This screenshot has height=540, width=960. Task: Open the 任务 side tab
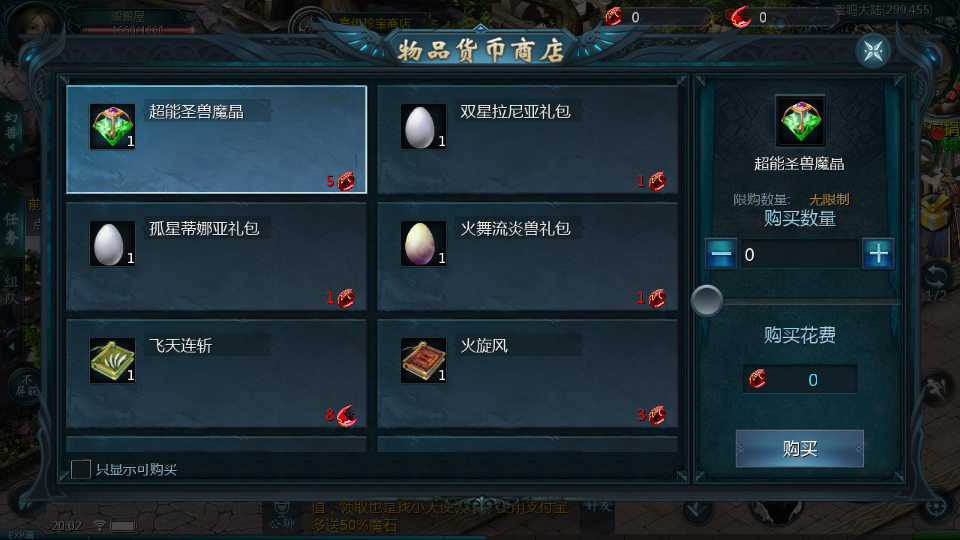(11, 228)
